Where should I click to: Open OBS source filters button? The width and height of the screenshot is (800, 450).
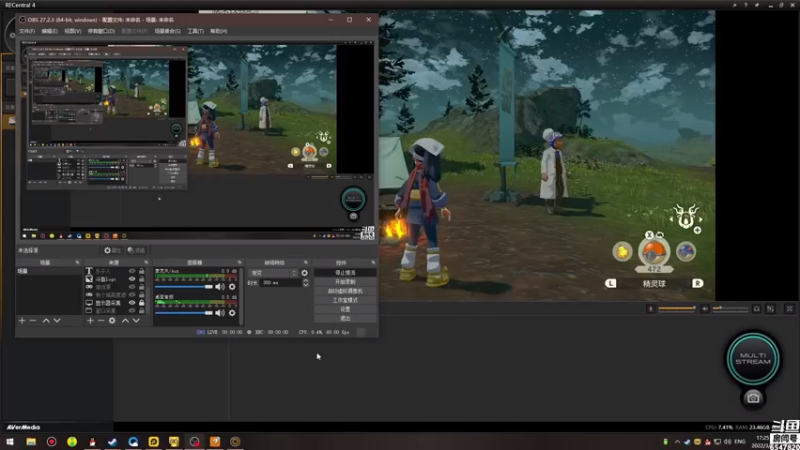[x=137, y=251]
